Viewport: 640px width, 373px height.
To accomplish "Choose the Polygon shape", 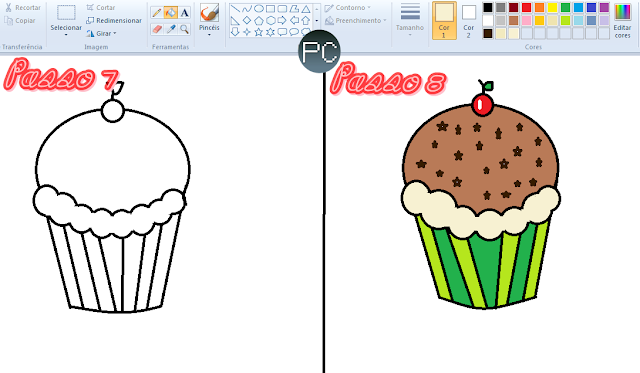I will [x=294, y=9].
